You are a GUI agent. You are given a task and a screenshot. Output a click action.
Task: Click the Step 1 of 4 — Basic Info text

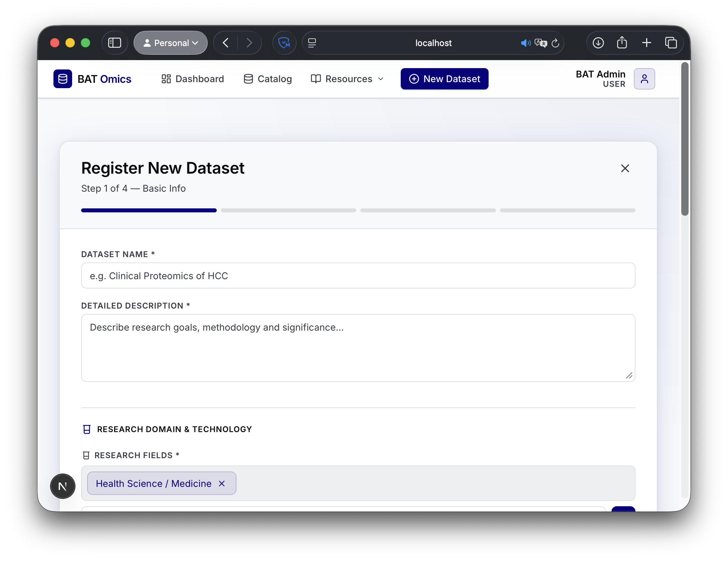(133, 188)
